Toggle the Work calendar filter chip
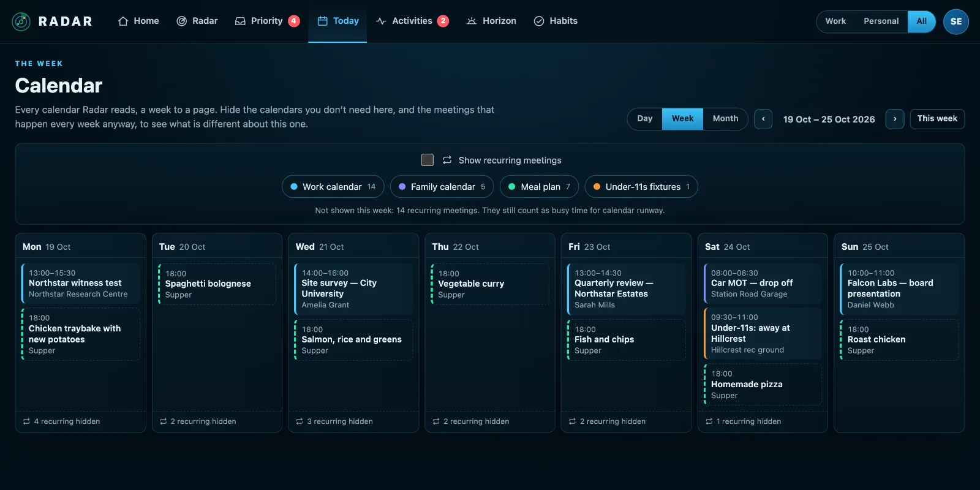Image resolution: width=980 pixels, height=490 pixels. tap(333, 187)
